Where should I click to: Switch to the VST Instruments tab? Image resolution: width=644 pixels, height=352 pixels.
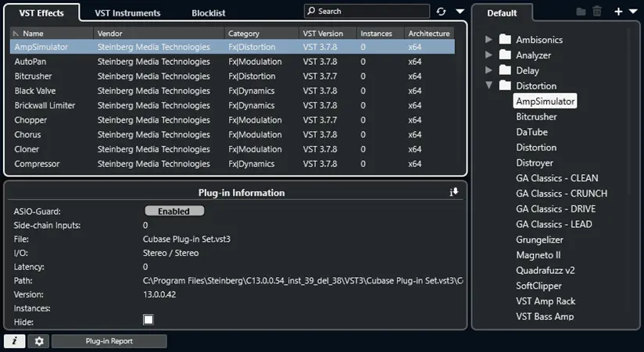127,13
